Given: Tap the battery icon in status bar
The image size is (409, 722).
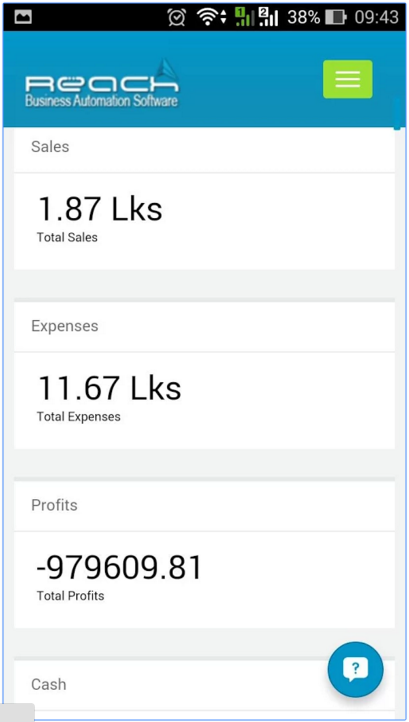Looking at the screenshot, I should pos(335,17).
